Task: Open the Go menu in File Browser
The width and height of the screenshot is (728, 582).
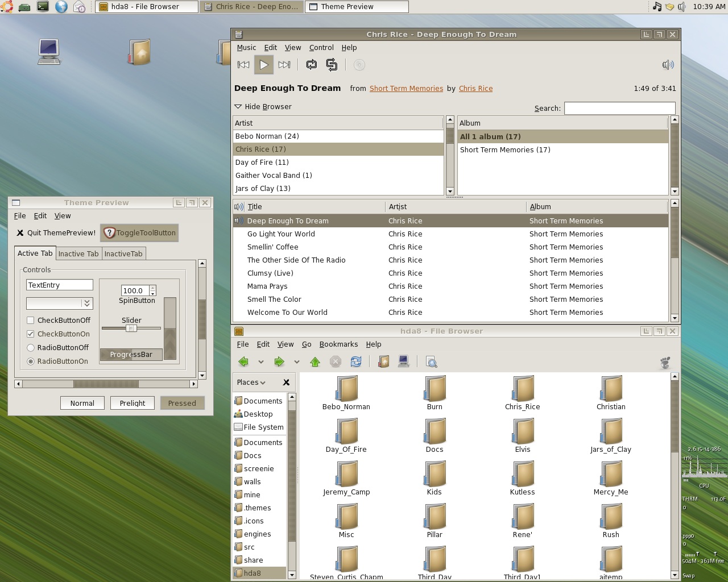Action: pyautogui.click(x=307, y=344)
